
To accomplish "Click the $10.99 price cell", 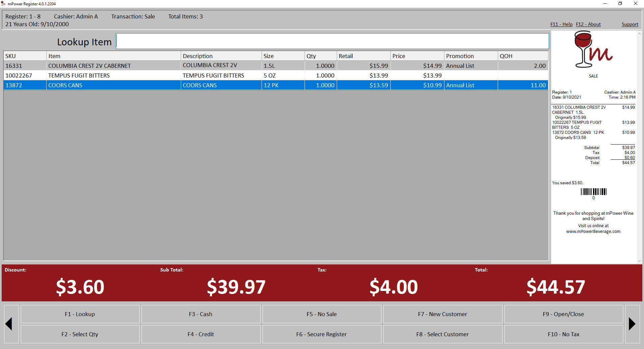I will pyautogui.click(x=417, y=85).
